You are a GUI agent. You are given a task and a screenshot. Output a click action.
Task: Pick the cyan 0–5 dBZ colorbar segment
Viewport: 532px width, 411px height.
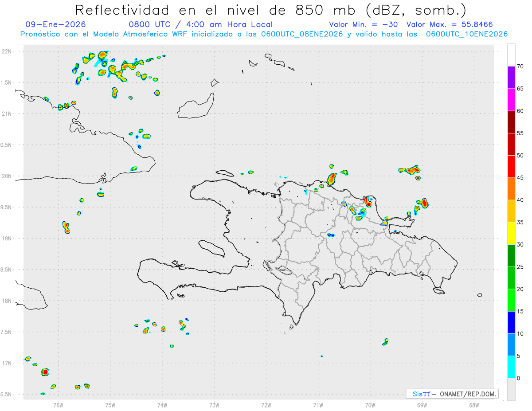[x=511, y=367]
